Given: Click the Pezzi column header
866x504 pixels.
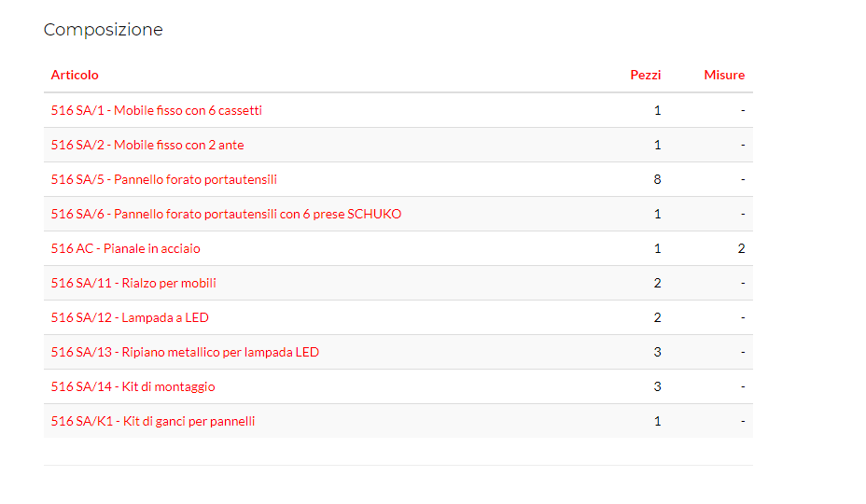Looking at the screenshot, I should pyautogui.click(x=645, y=75).
